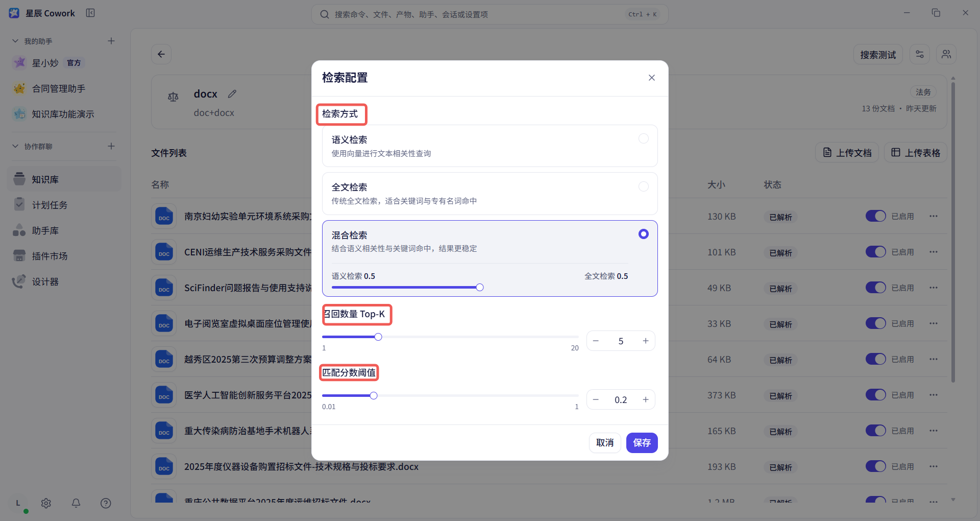This screenshot has width=980, height=521.
Task: Open 合同管理助手 assistant
Action: (64, 88)
